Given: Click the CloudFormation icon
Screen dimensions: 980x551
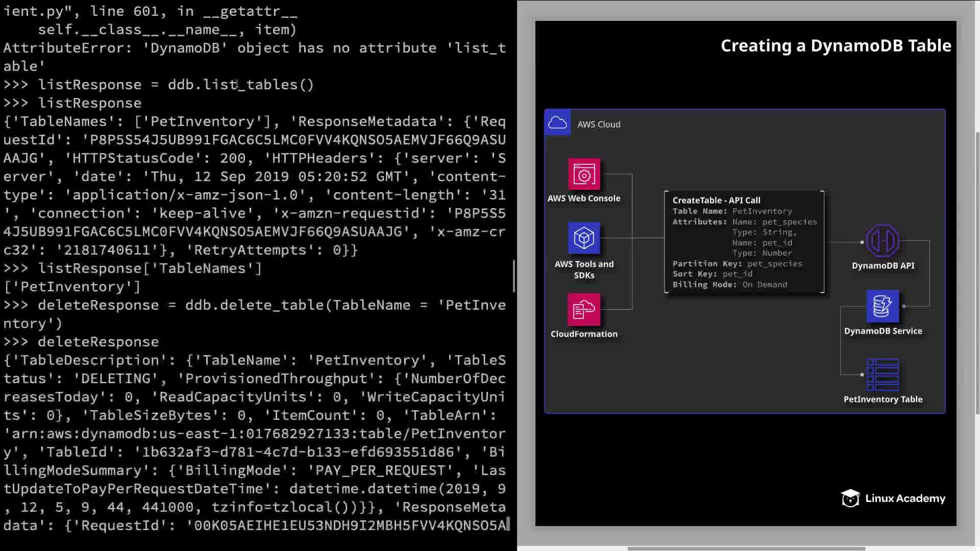Looking at the screenshot, I should [x=584, y=309].
